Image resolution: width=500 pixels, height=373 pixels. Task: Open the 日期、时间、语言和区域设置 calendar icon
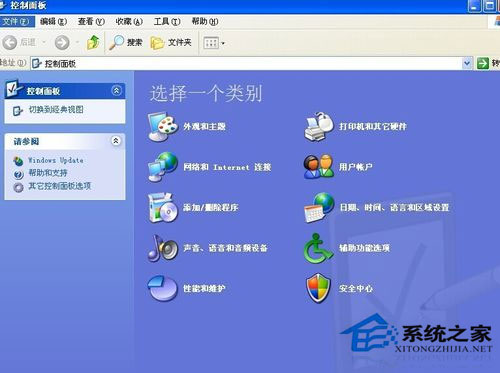(319, 207)
